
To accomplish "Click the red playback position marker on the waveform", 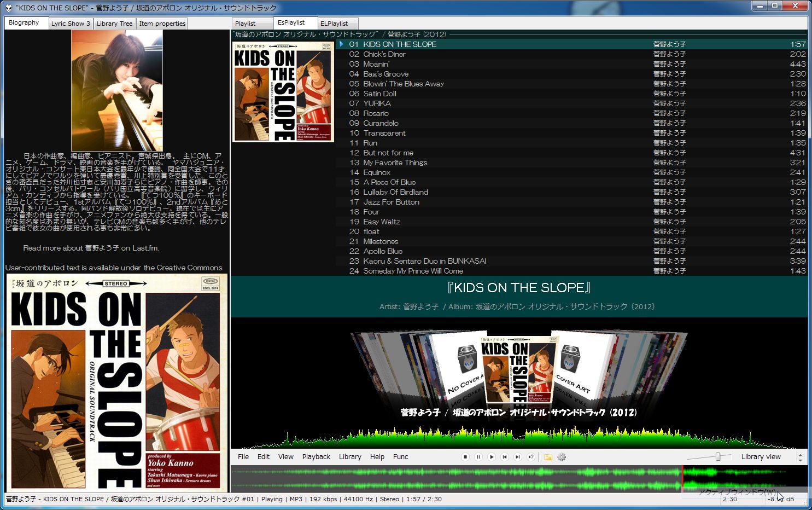I will click(x=682, y=478).
